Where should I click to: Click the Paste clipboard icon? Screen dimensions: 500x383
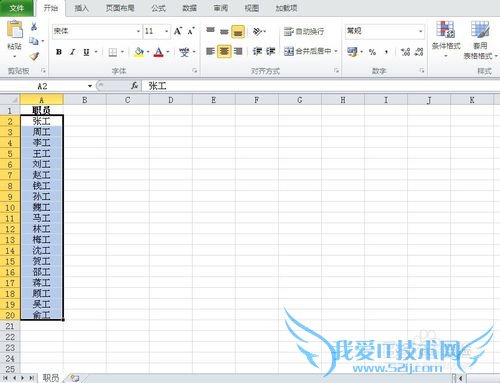tap(15, 30)
